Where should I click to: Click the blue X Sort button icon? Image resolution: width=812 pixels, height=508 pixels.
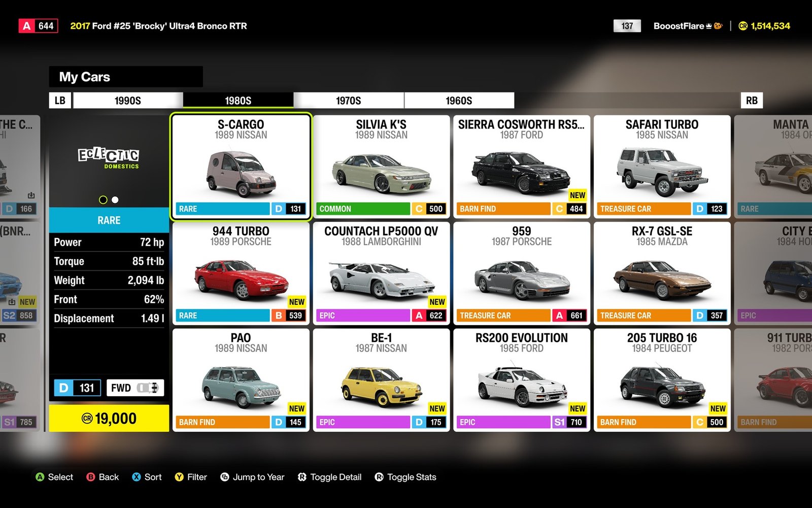point(137,477)
